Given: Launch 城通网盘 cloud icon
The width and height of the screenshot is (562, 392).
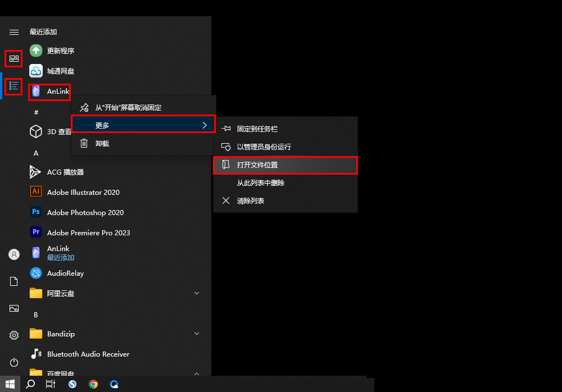Looking at the screenshot, I should pyautogui.click(x=36, y=71).
